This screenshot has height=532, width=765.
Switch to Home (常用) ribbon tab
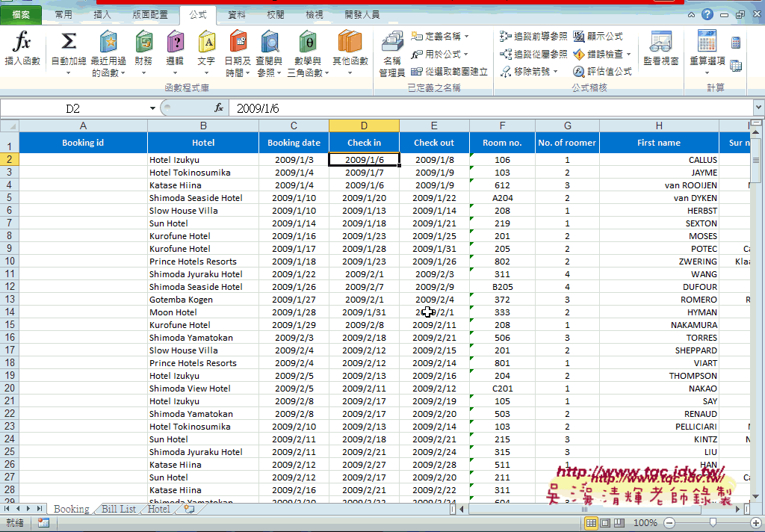pyautogui.click(x=64, y=15)
